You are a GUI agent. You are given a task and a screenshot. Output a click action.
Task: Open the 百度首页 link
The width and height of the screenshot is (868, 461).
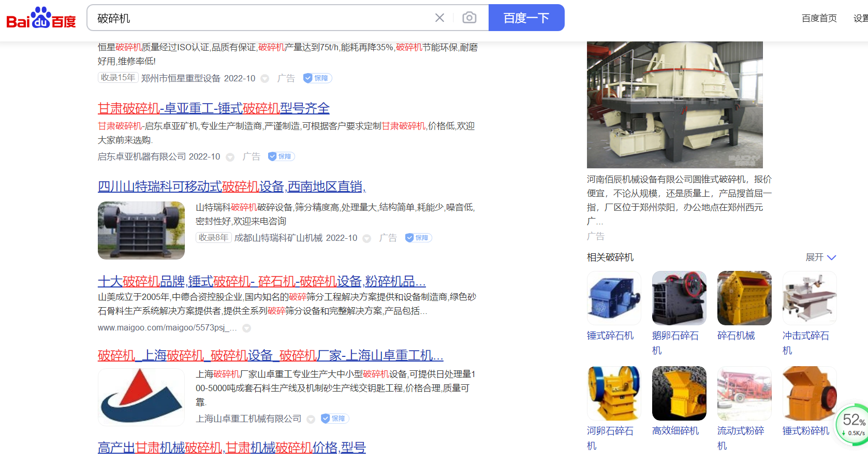[819, 18]
